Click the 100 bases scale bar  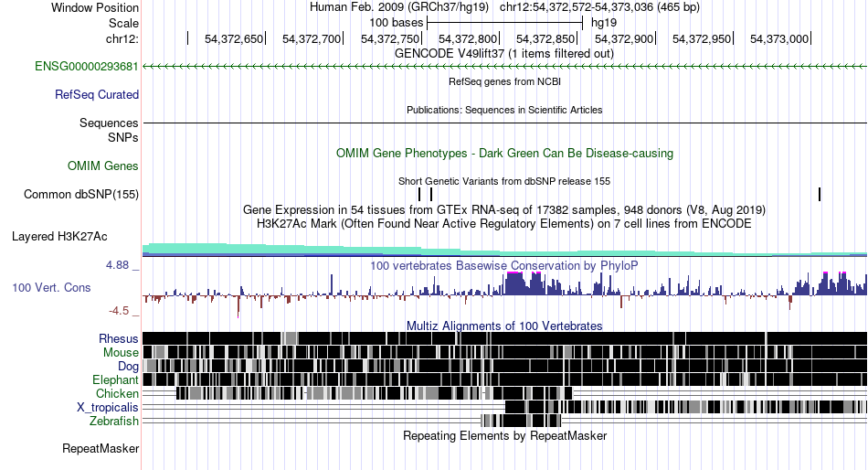pos(505,23)
